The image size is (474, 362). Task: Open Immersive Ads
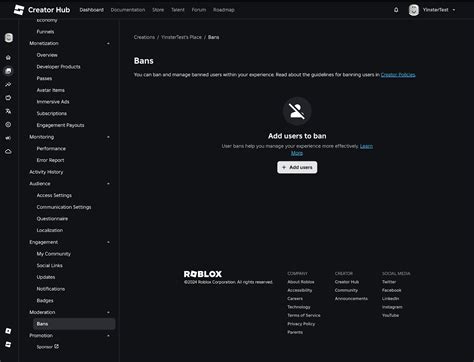[53, 102]
